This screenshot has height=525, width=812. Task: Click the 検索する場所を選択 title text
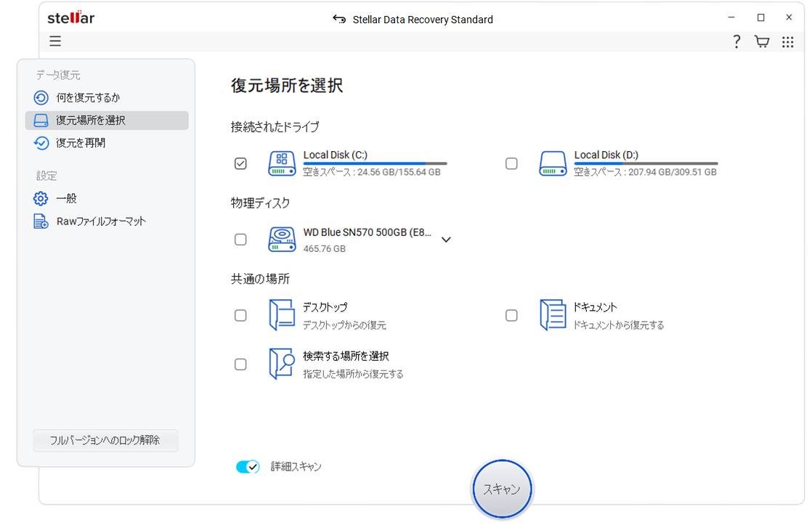coord(346,357)
